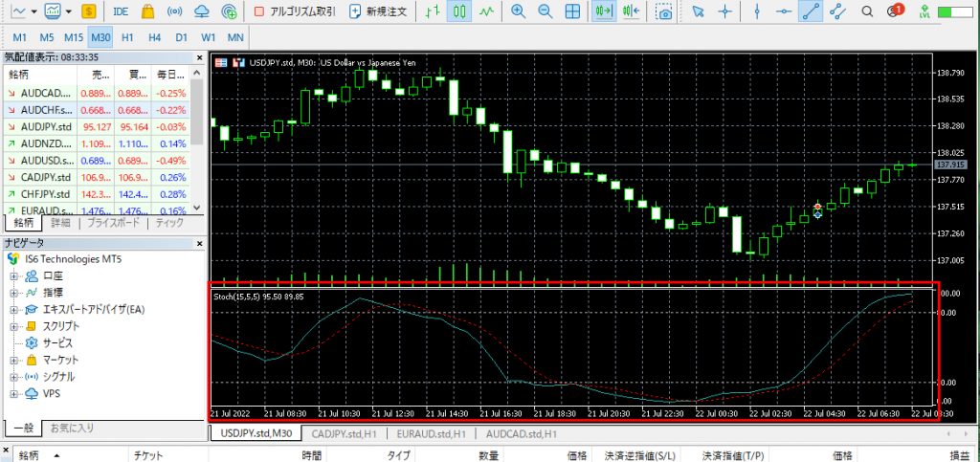Expand the マーケット tree node
The width and height of the screenshot is (980, 462).
click(13, 360)
